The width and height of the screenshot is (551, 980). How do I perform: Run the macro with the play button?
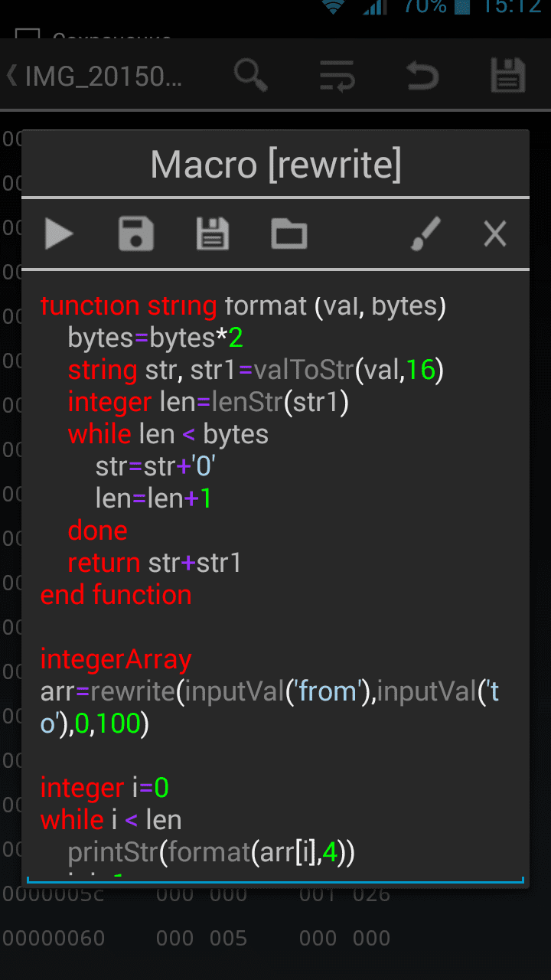click(59, 234)
